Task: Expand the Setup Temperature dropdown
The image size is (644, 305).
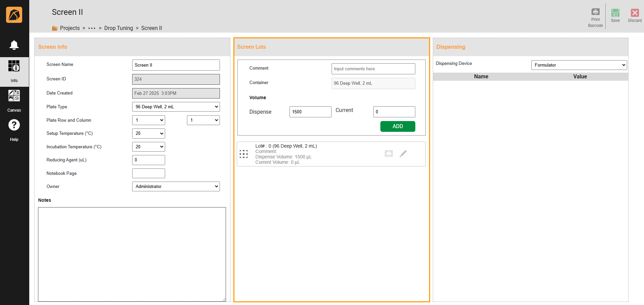Action: pyautogui.click(x=148, y=134)
